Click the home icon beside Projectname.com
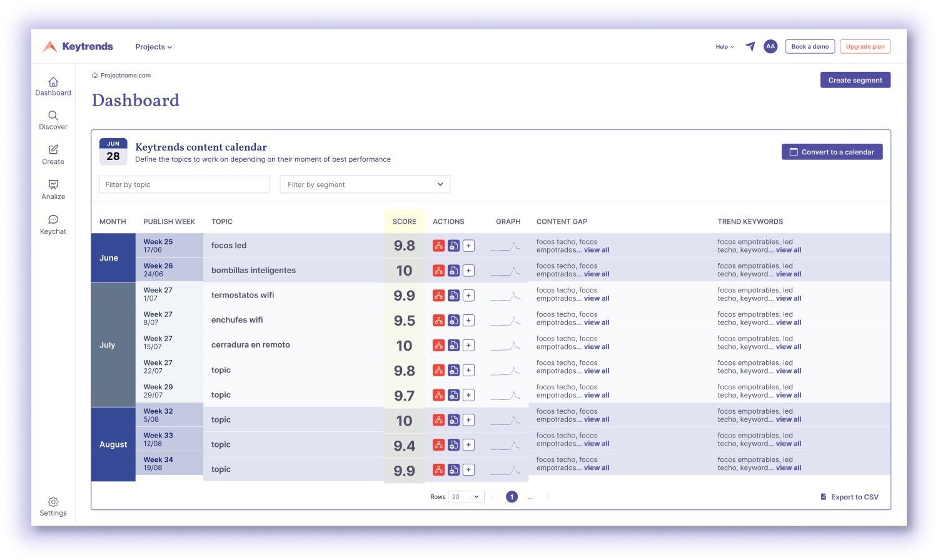938x560 pixels. [95, 75]
